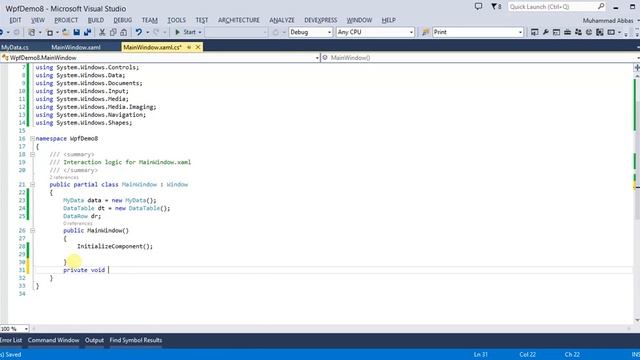Open the Find Symbol Results tab
The height and width of the screenshot is (360, 640).
(x=136, y=340)
